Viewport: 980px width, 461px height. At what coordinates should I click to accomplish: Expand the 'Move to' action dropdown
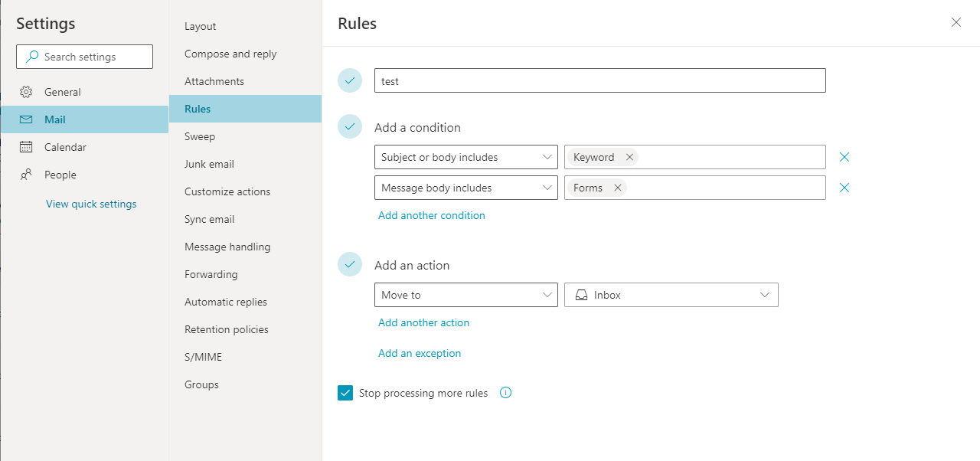[466, 295]
